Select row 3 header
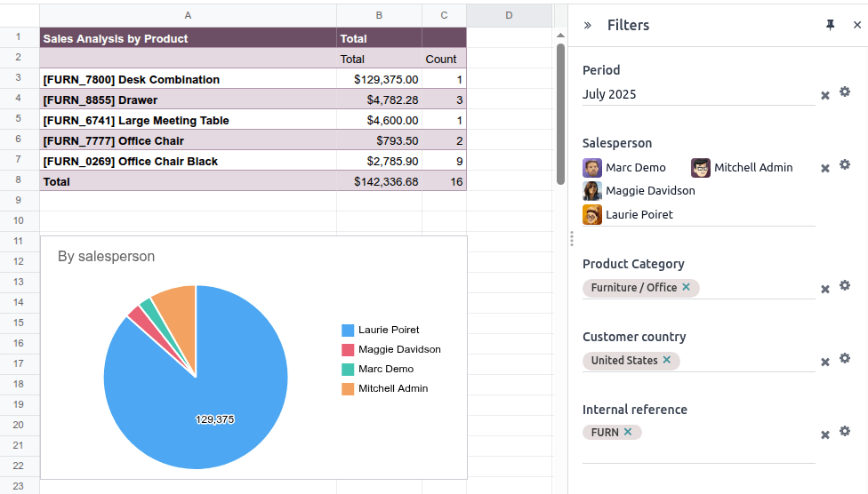The height and width of the screenshot is (494, 868). (x=19, y=79)
